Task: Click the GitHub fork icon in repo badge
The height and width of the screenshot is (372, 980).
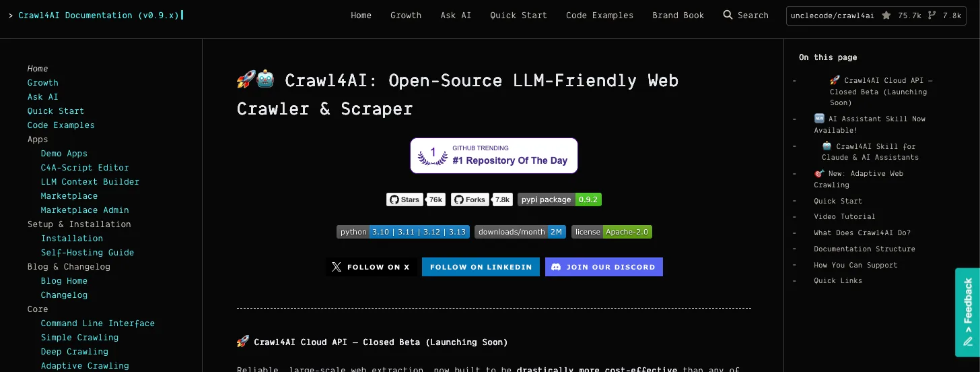Action: pyautogui.click(x=932, y=15)
